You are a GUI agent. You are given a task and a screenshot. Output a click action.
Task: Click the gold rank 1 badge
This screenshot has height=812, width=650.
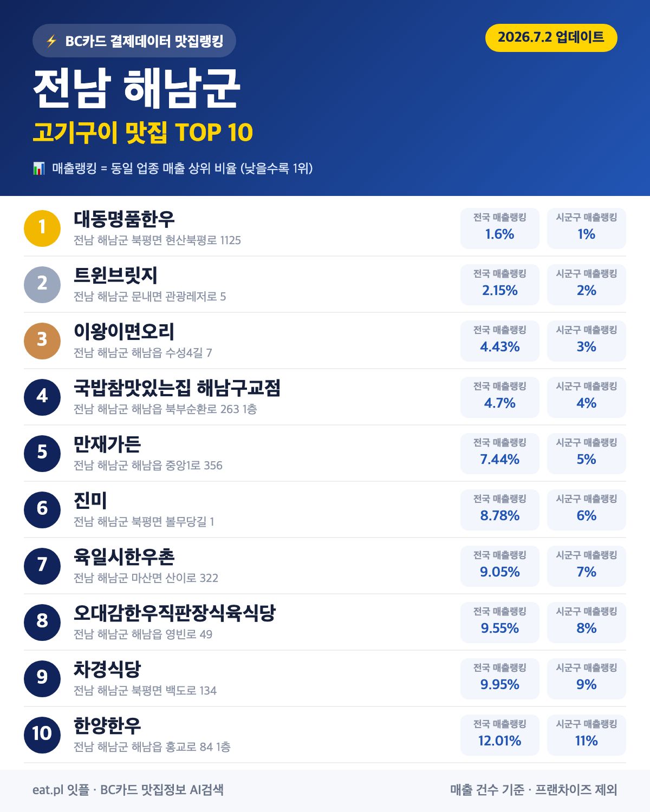[42, 228]
